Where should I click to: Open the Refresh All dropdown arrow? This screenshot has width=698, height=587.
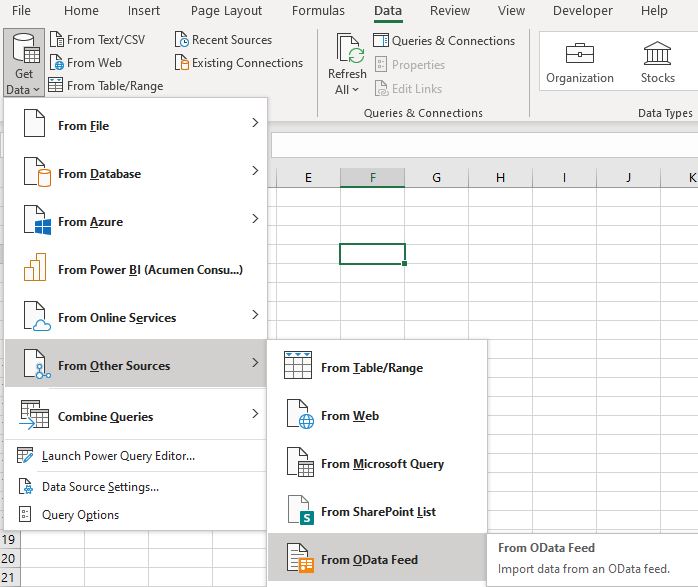click(x=355, y=89)
